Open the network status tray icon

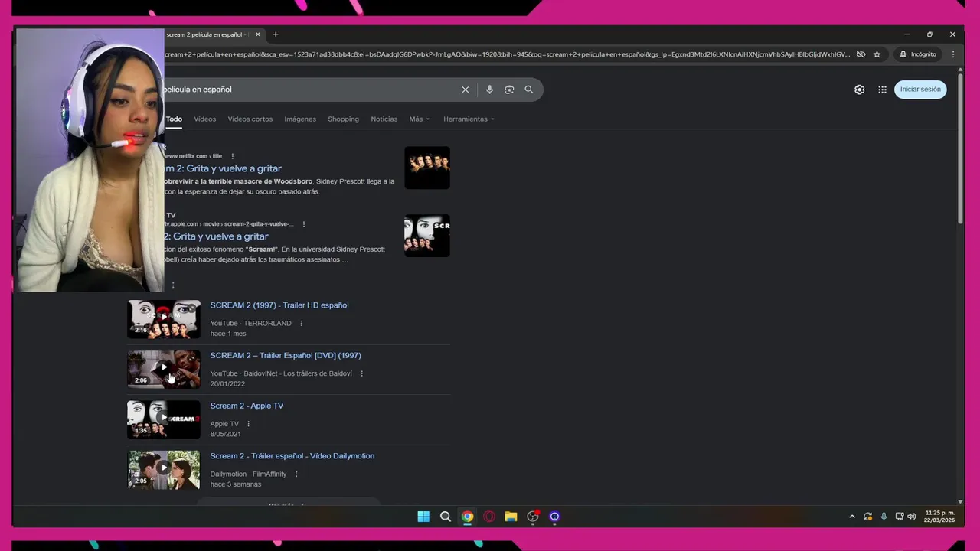point(900,517)
